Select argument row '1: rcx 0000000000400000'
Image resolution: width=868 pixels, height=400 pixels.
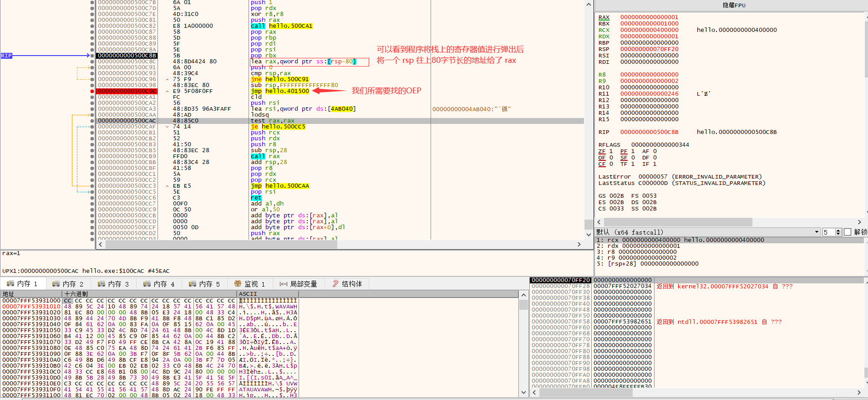(x=730, y=240)
